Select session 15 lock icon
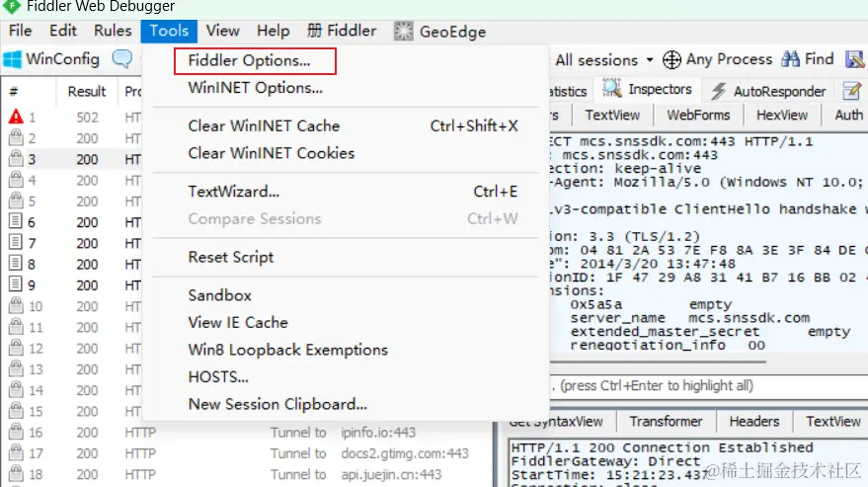Image resolution: width=868 pixels, height=487 pixels. click(16, 411)
